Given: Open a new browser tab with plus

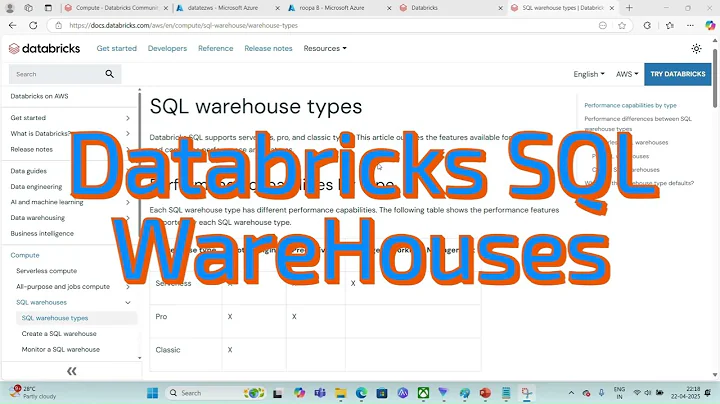Looking at the screenshot, I should click(629, 8).
